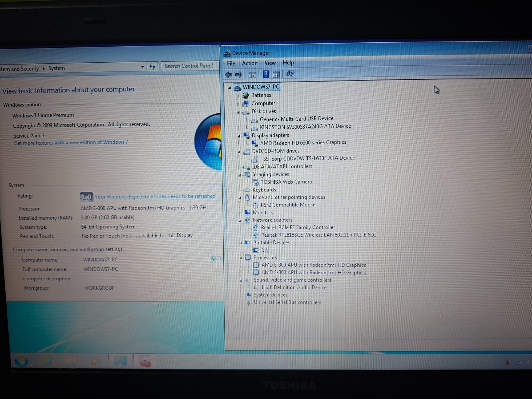532x399 pixels.
Task: Open the Control Panel address bar dropdown arrow
Action: coord(142,67)
